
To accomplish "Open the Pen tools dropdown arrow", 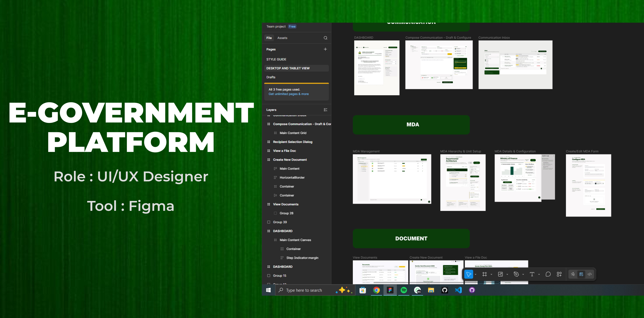I will [x=523, y=274].
